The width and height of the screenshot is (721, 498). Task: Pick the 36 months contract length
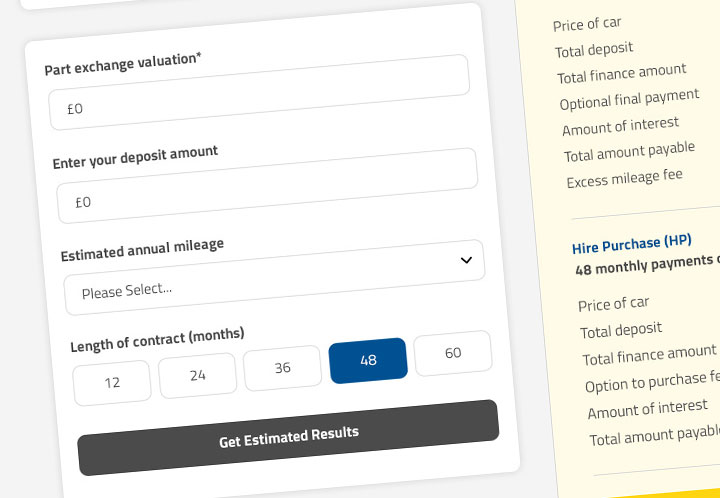click(x=282, y=368)
